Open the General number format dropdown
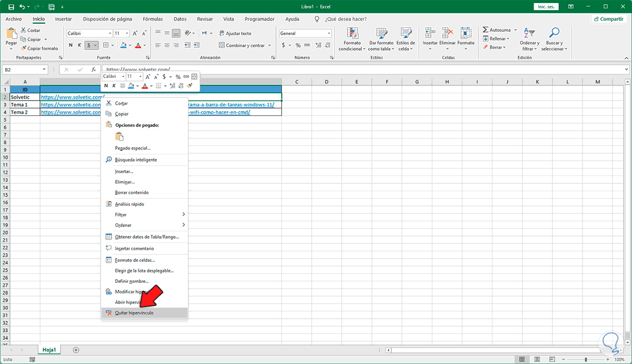This screenshot has height=364, width=632. pyautogui.click(x=329, y=33)
